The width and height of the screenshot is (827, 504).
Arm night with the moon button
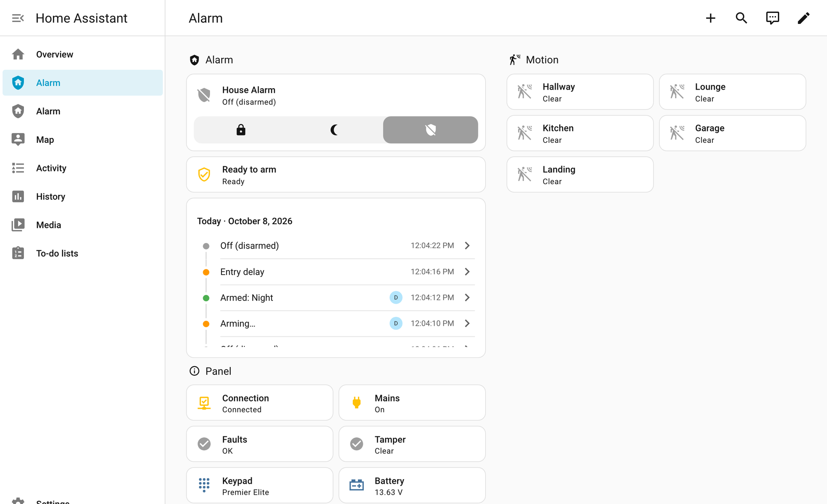pos(334,130)
